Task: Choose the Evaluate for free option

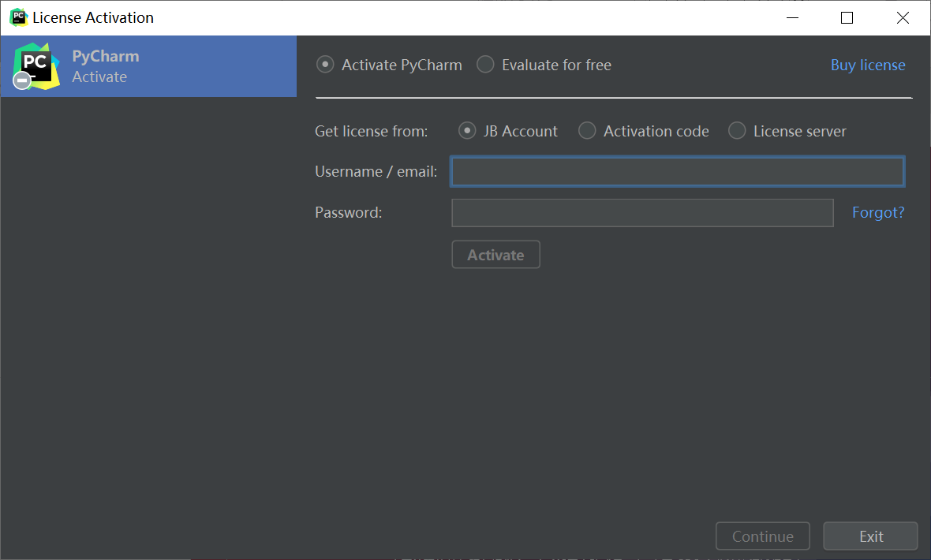Action: [486, 64]
